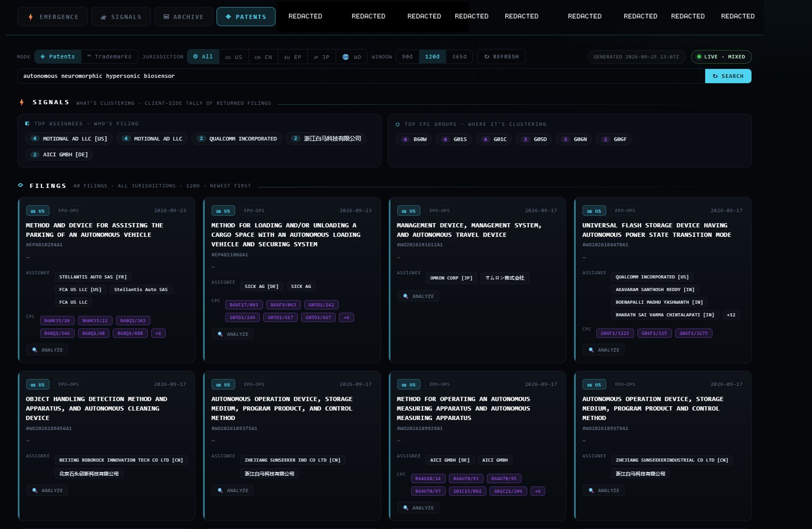Click the G06F1/3225 CPC tag

[615, 333]
